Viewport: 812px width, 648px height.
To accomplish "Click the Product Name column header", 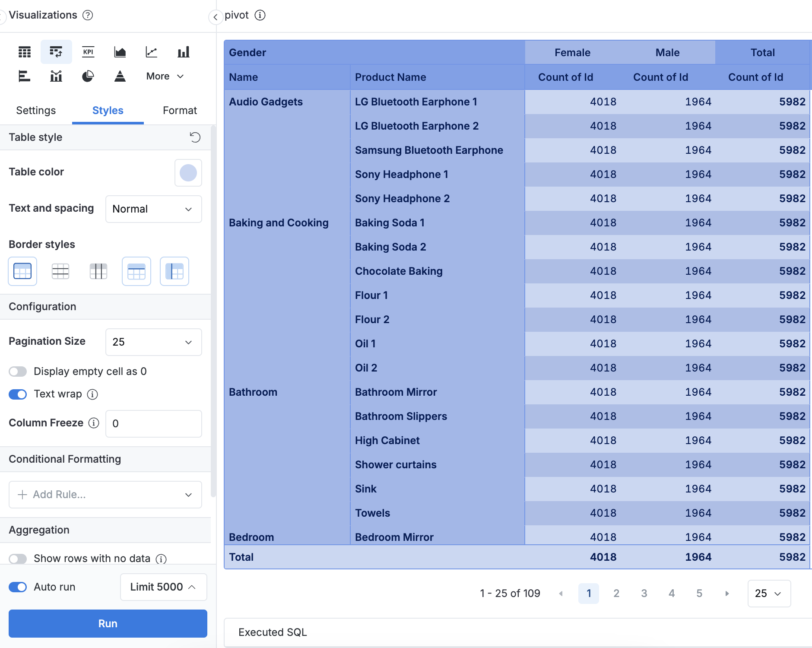I will [437, 77].
